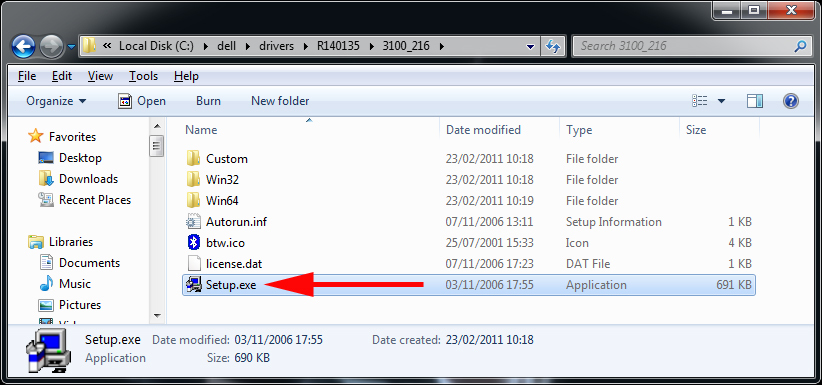Click the Recent Places icon in sidebar
The image size is (822, 385).
pyautogui.click(x=46, y=200)
